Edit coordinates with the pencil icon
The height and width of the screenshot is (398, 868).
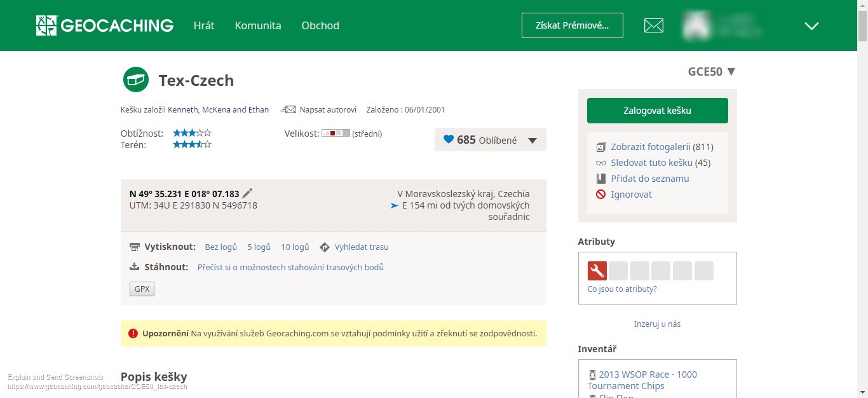[x=248, y=193]
